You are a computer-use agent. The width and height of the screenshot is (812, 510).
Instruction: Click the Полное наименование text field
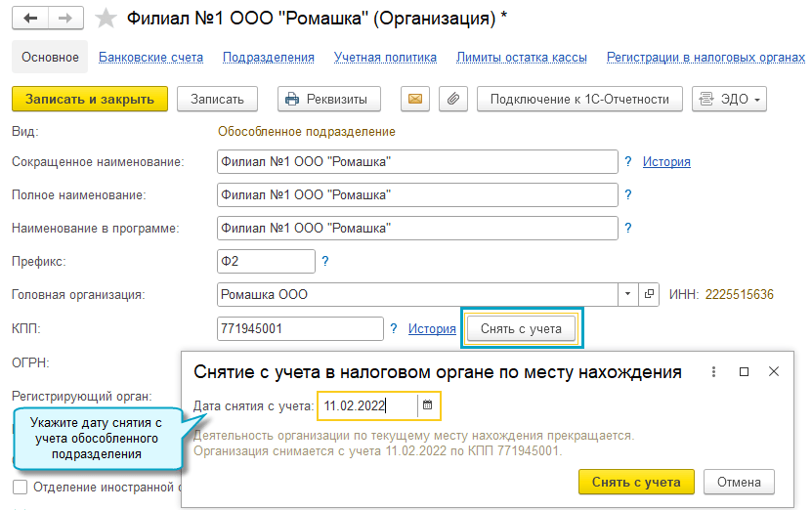click(417, 195)
